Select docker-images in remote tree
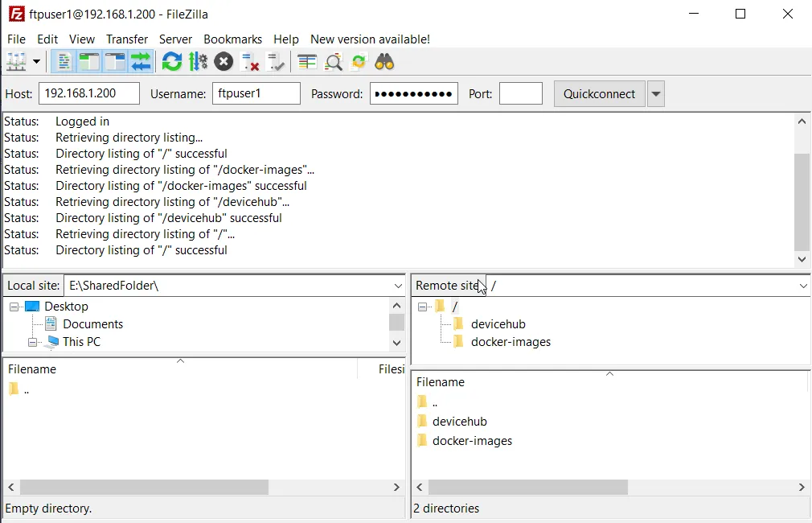This screenshot has height=523, width=812. tap(511, 342)
